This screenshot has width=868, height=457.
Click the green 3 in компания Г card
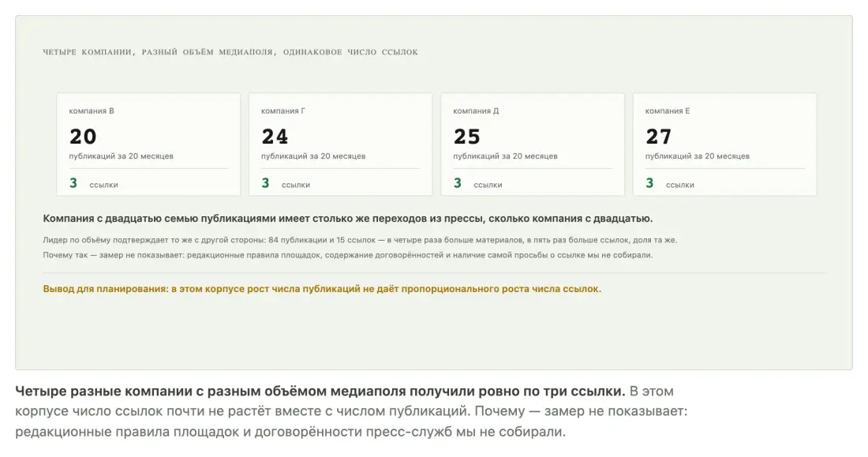point(265,183)
